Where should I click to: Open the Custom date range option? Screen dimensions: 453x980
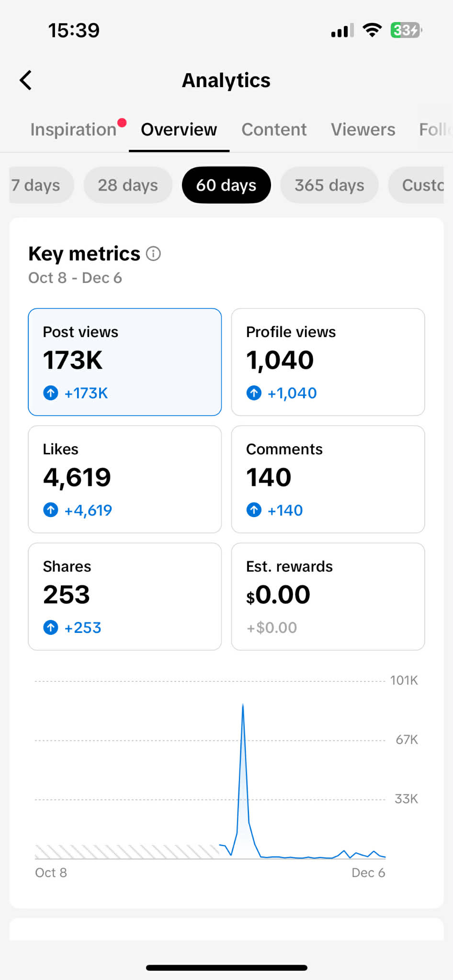pyautogui.click(x=421, y=185)
